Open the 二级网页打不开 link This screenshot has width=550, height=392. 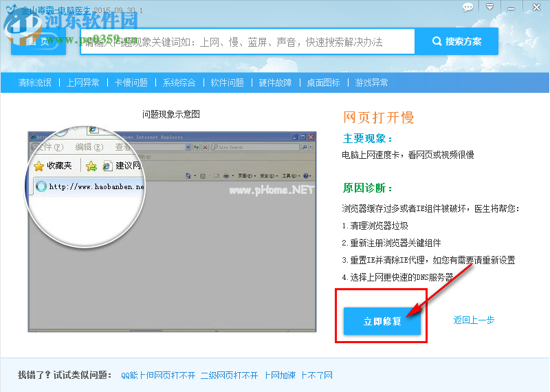(x=229, y=375)
